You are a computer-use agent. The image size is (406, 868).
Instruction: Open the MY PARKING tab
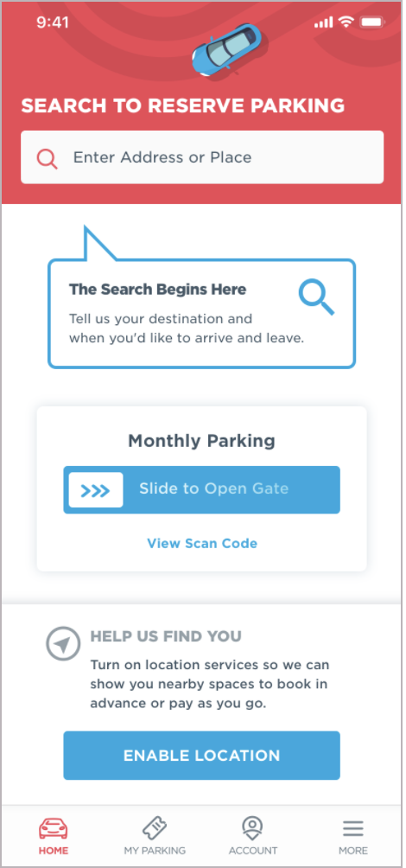(x=155, y=851)
